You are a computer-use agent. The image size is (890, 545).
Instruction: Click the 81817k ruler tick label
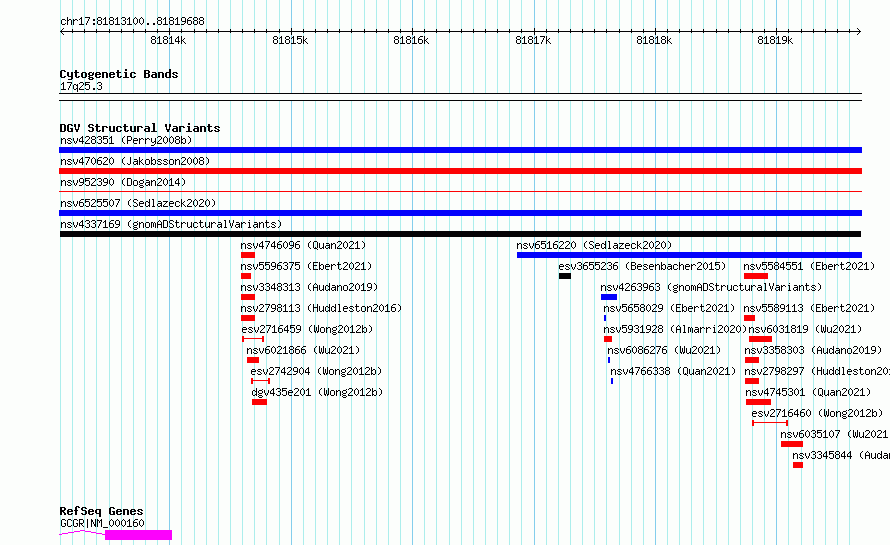tap(533, 40)
